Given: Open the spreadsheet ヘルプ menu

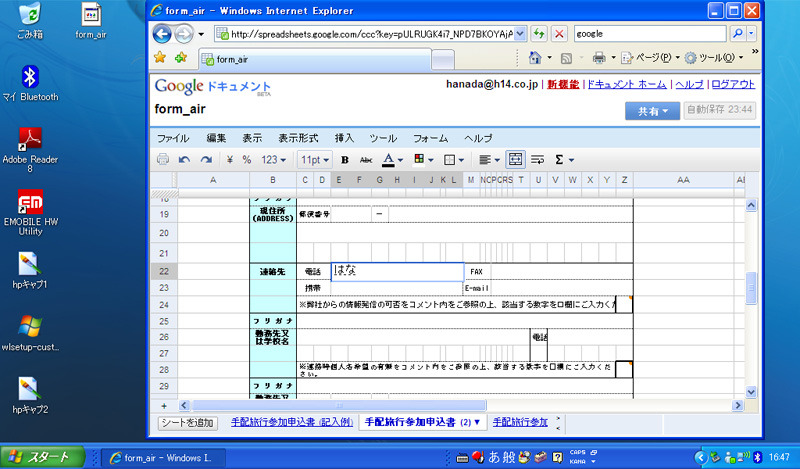Looking at the screenshot, I should [478, 138].
